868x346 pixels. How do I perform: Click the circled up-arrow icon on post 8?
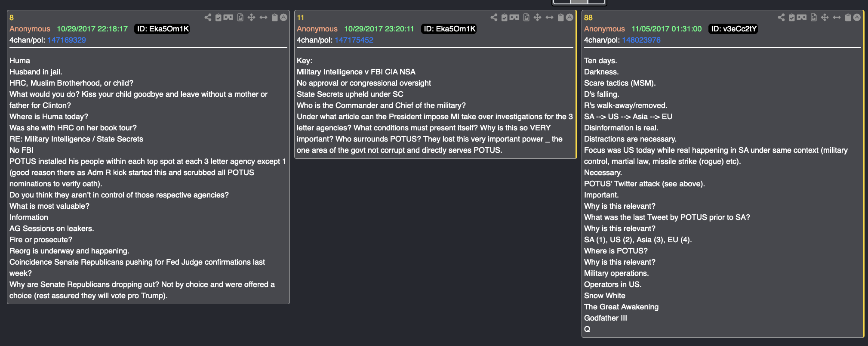pyautogui.click(x=283, y=17)
